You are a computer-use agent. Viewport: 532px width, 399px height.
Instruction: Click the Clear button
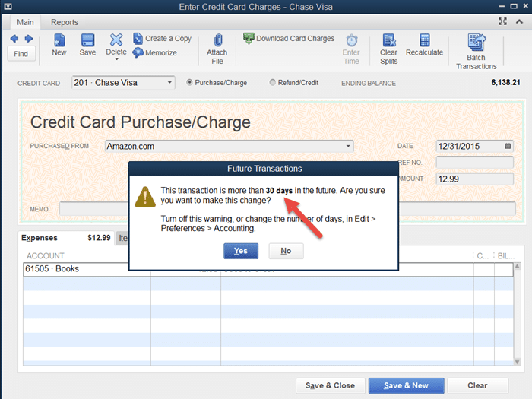(478, 385)
